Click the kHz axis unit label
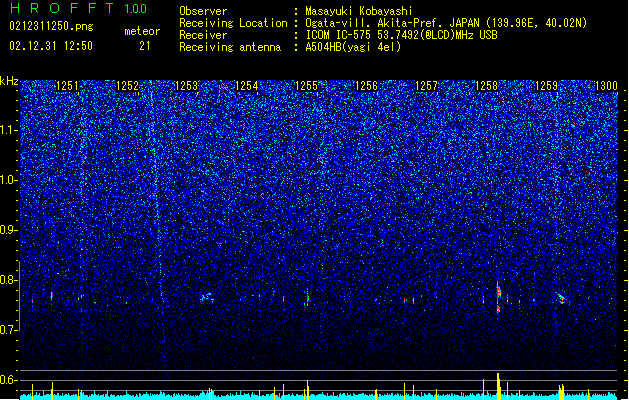The height and width of the screenshot is (400, 629). coord(9,81)
